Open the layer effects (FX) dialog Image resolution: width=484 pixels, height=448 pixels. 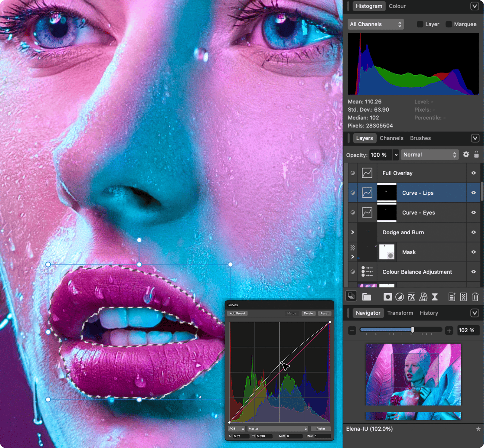[411, 297]
